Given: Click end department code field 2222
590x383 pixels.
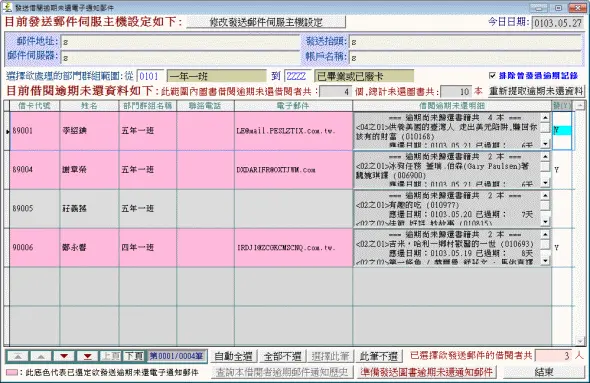Looking at the screenshot, I should click(298, 76).
